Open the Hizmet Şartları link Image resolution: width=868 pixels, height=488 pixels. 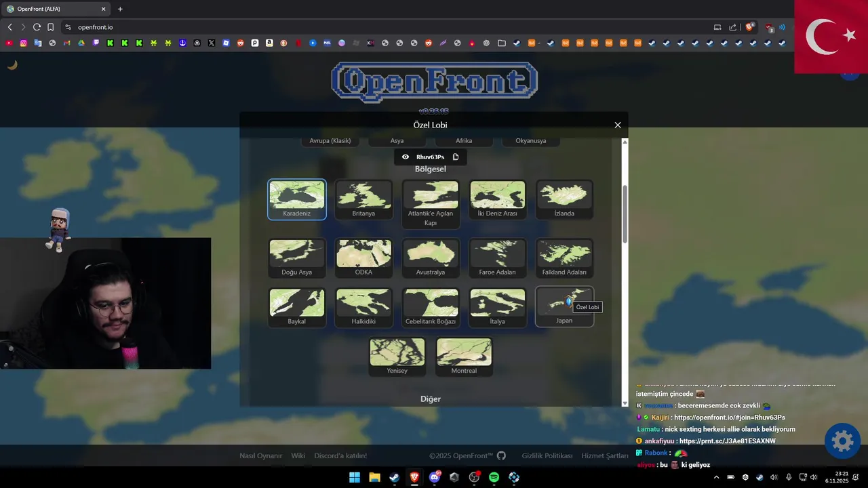[x=605, y=455]
